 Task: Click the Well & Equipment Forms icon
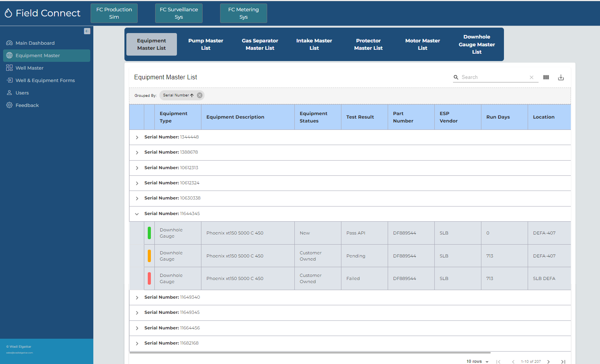point(9,80)
